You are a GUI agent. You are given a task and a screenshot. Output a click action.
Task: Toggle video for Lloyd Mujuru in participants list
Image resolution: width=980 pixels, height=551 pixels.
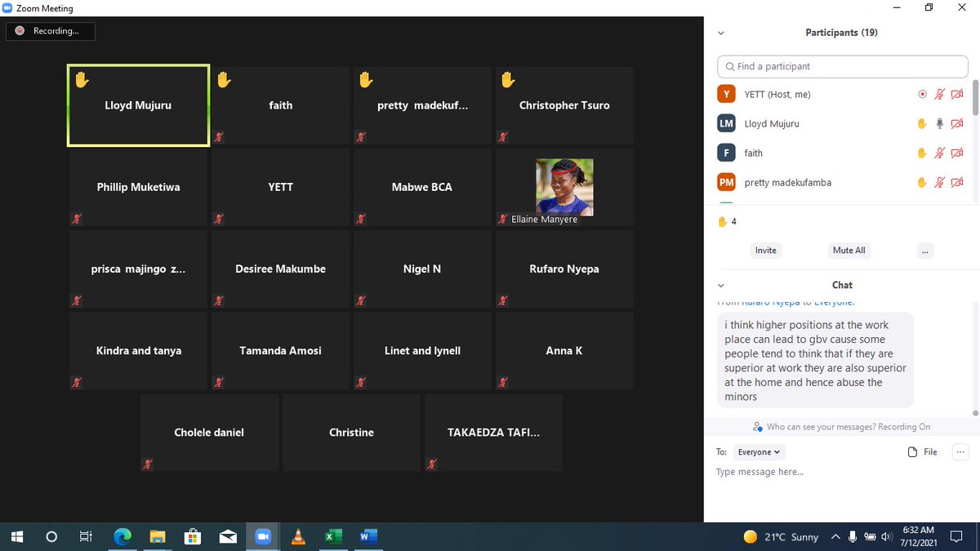[957, 123]
